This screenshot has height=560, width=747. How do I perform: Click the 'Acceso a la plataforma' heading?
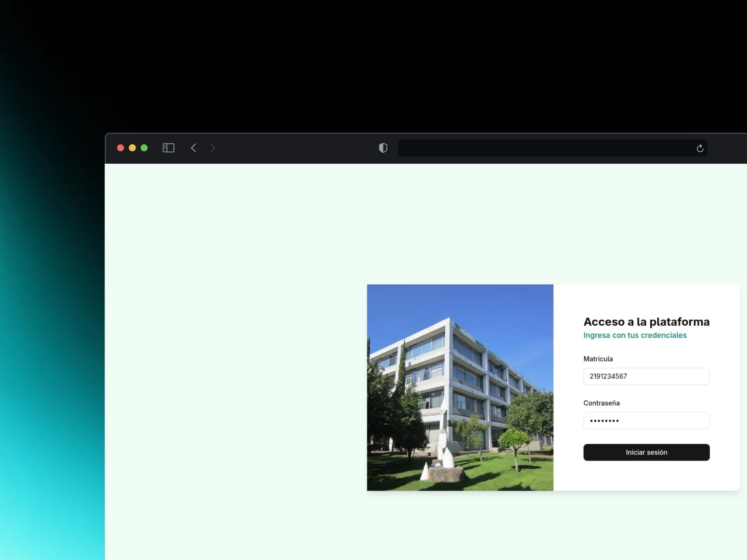tap(646, 322)
